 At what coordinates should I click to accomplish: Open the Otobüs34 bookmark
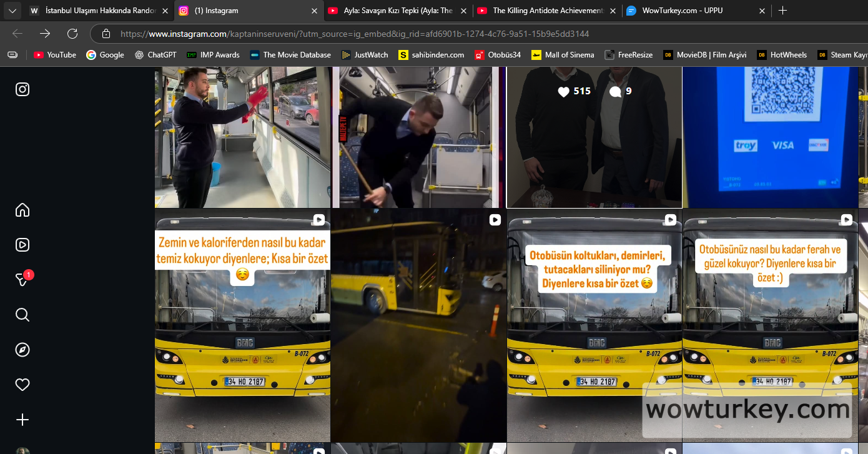[x=497, y=55]
